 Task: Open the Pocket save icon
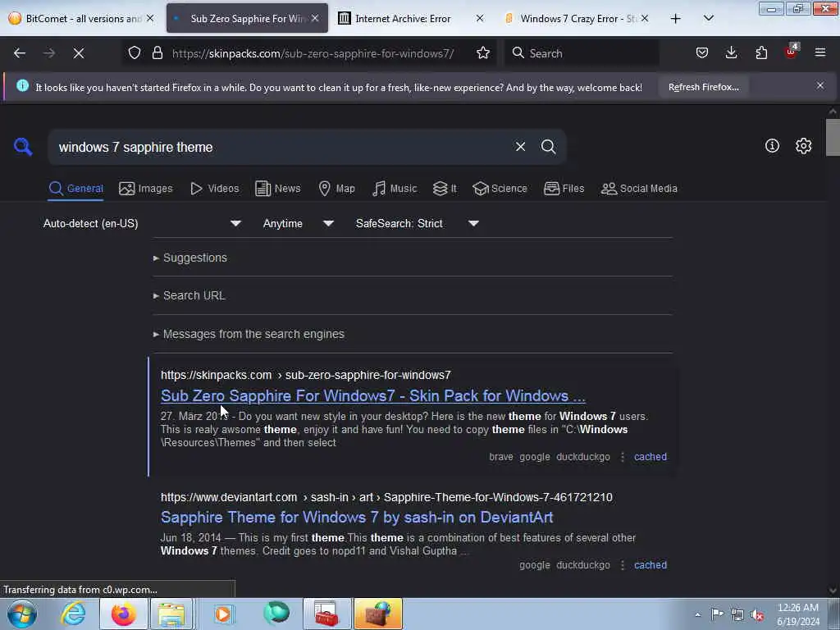[702, 53]
